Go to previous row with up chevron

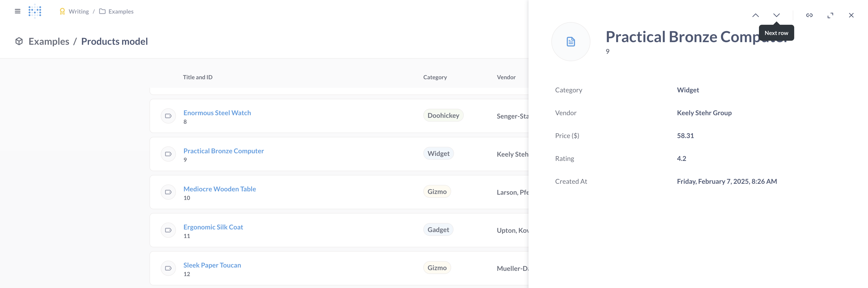pyautogui.click(x=755, y=15)
